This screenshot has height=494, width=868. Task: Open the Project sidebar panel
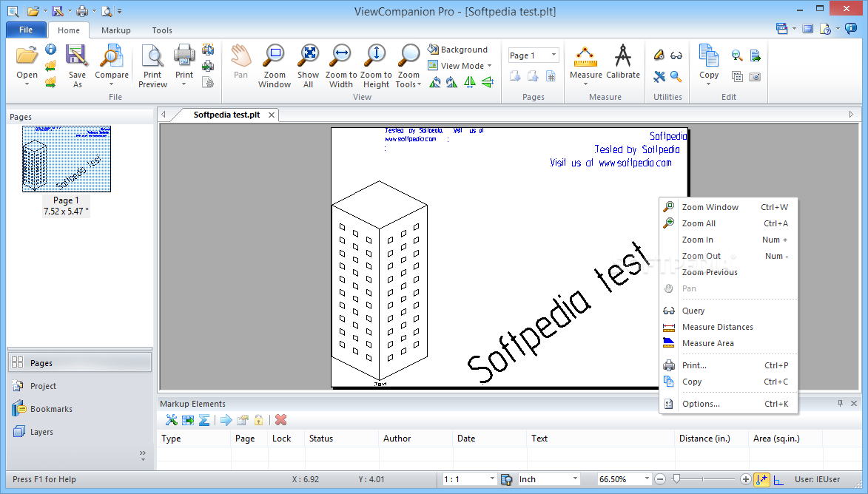pos(80,386)
